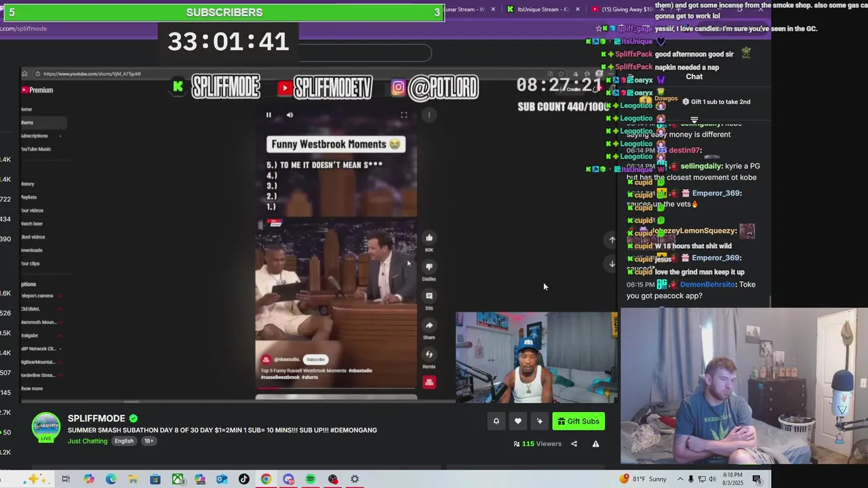Go to the previous Short with up arrow
This screenshot has height=488, width=868.
612,239
